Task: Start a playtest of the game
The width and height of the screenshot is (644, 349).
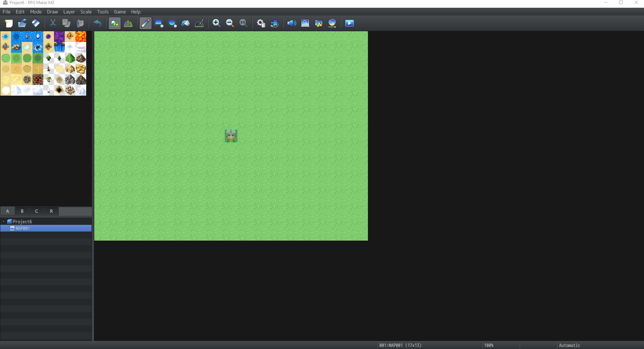Action: click(x=349, y=23)
